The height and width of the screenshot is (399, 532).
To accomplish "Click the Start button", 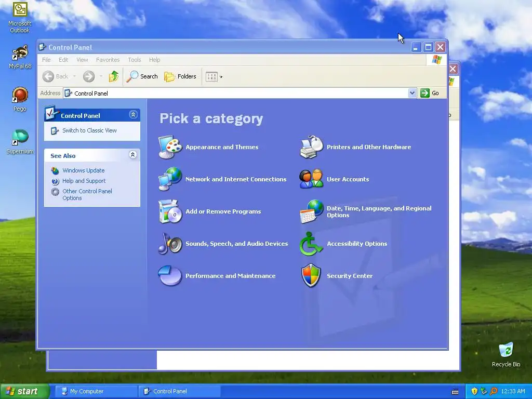I will (24, 391).
